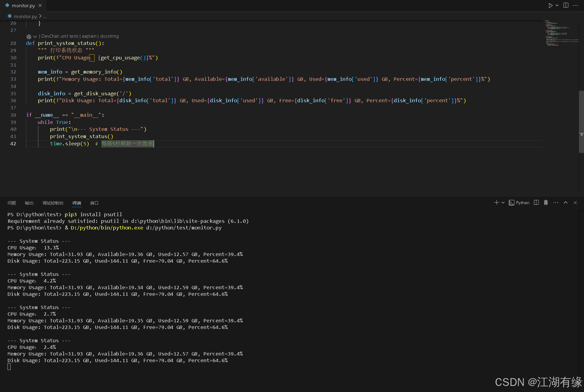Split the Python terminal
This screenshot has height=392, width=584.
[536, 202]
